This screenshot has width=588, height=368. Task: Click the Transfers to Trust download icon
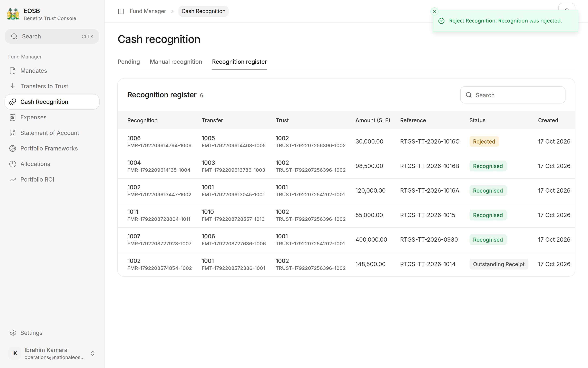13,86
